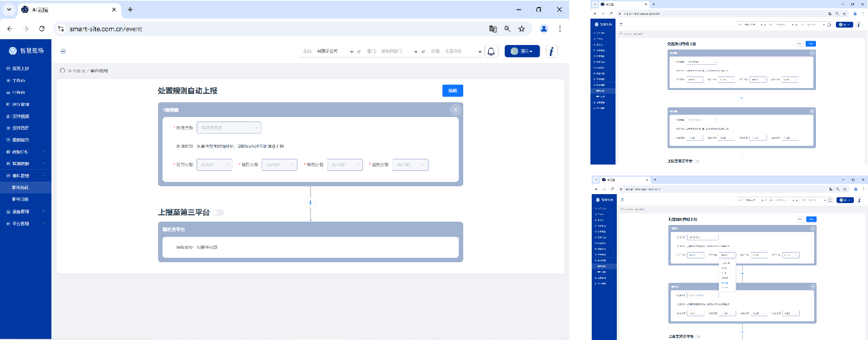Image resolution: width=868 pixels, height=340 pixels.
Task: Open the 演示 user account menu button
Action: [522, 51]
